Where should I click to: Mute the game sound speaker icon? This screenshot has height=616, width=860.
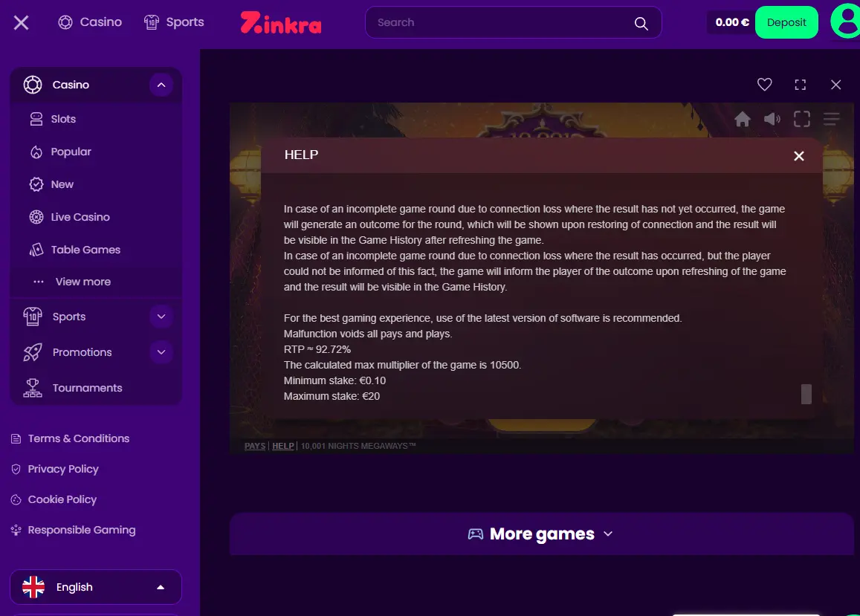click(x=772, y=119)
